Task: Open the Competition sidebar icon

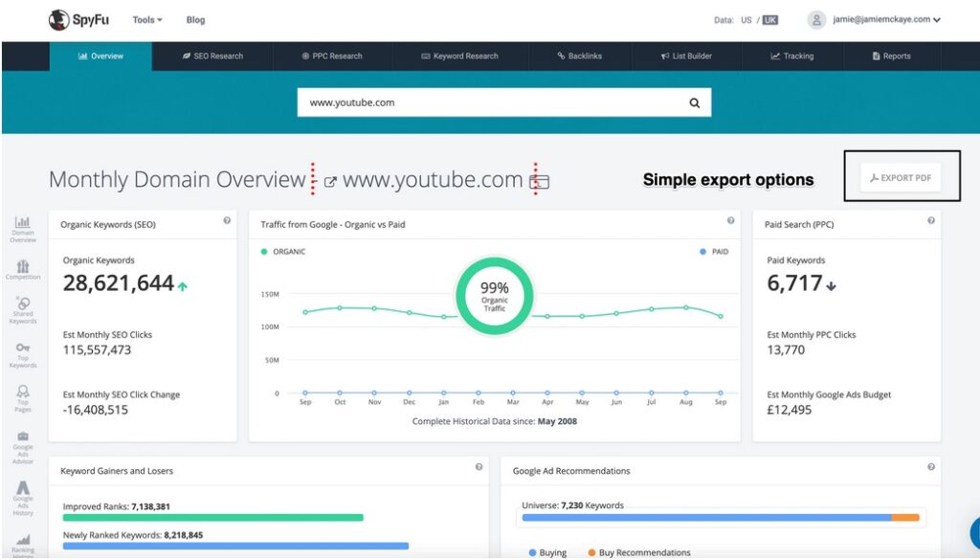Action: pyautogui.click(x=23, y=270)
